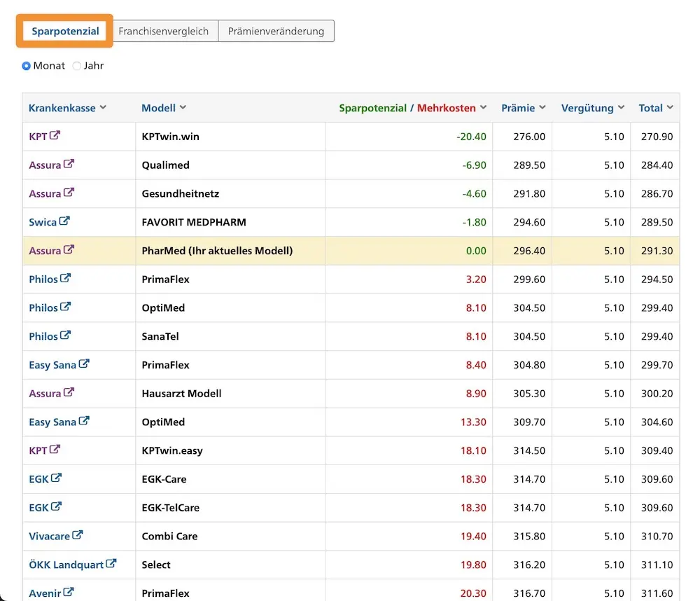Screen dimensions: 700x601
Task: Follow the Avenir insurer link
Action: (x=45, y=593)
